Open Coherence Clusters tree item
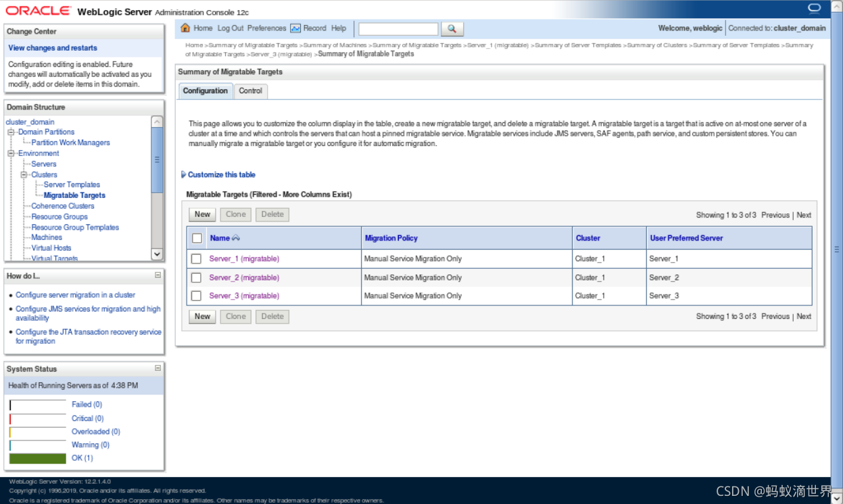The height and width of the screenshot is (504, 843). (63, 206)
